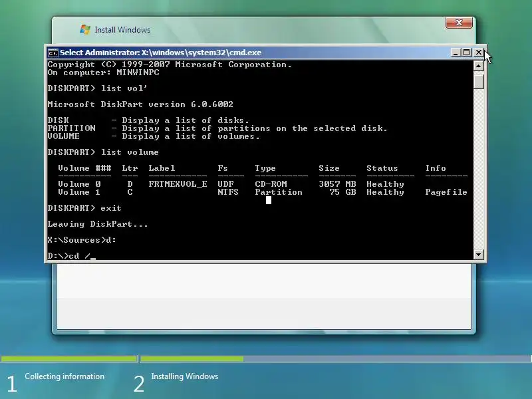Click the 'UDF' file system entry

pyautogui.click(x=225, y=184)
